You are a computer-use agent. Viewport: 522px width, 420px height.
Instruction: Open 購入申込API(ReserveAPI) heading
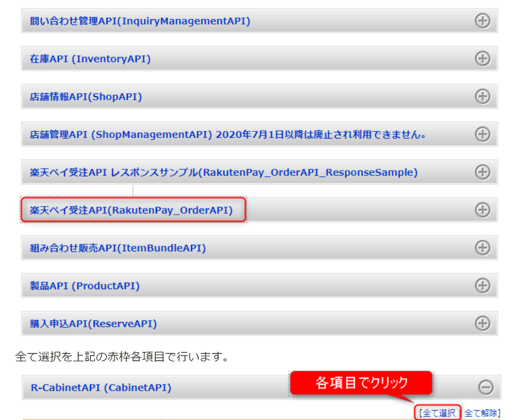point(93,324)
